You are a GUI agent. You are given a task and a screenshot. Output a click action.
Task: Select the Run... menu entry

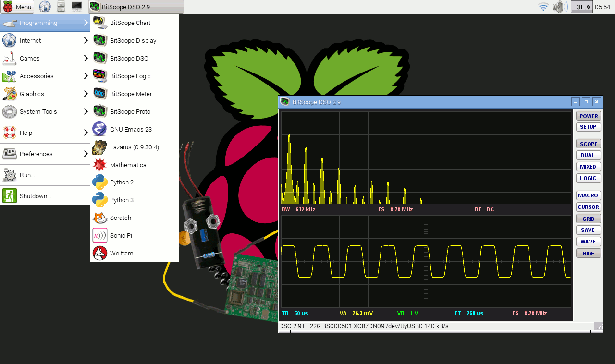tap(45, 175)
